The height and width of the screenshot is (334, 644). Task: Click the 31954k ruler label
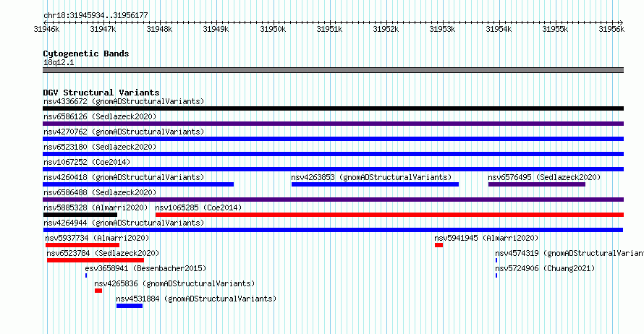point(499,29)
